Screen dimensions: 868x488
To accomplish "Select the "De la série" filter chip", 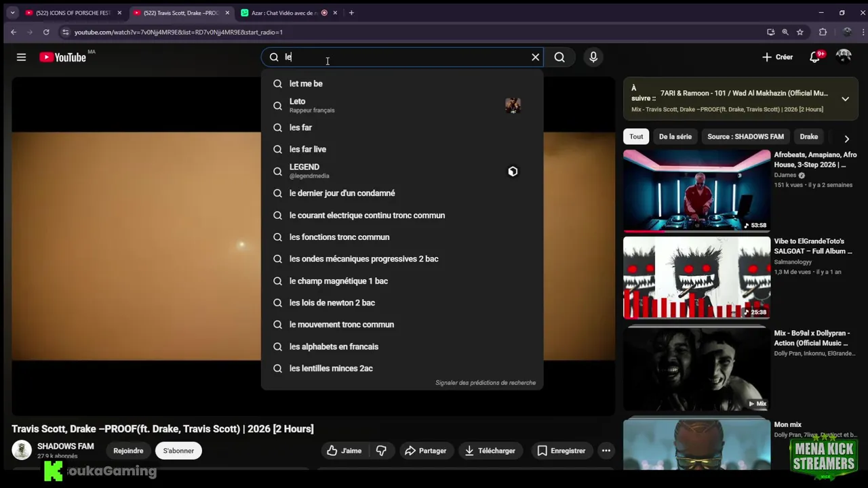I will pyautogui.click(x=675, y=137).
